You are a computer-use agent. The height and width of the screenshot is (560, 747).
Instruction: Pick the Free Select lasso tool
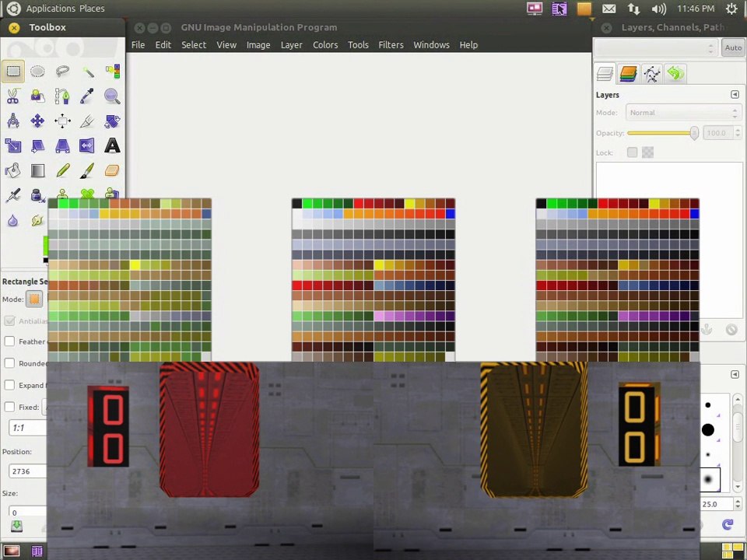tap(62, 72)
